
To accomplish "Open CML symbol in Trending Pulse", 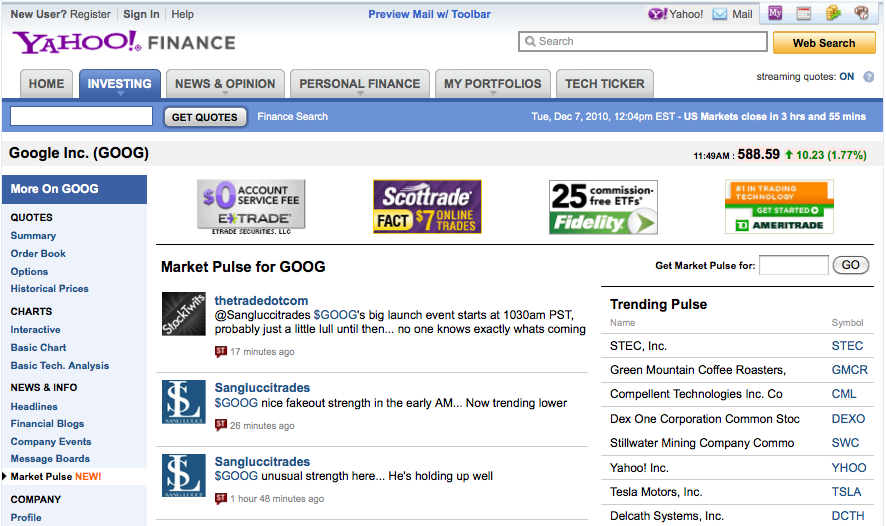I will tap(844, 394).
